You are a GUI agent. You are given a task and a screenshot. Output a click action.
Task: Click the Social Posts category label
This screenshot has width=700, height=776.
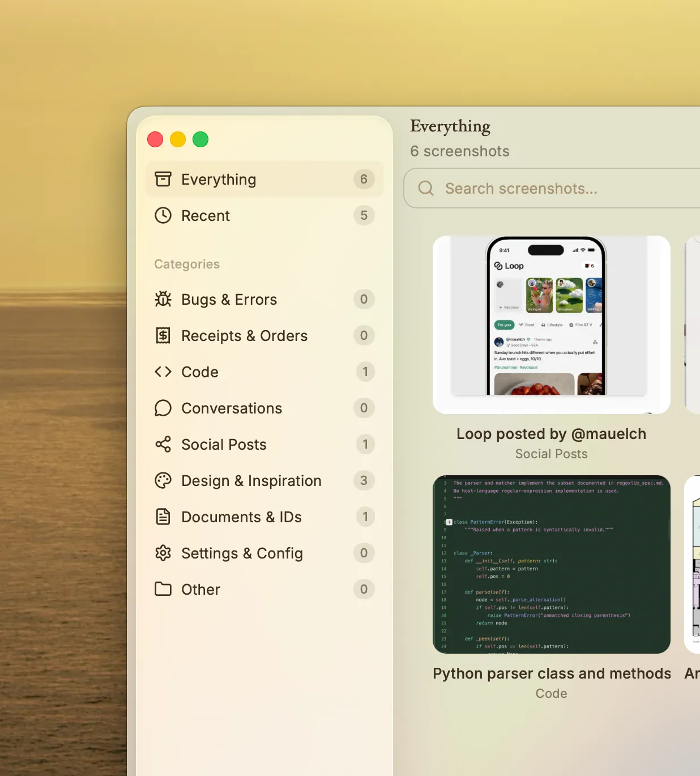click(x=224, y=445)
